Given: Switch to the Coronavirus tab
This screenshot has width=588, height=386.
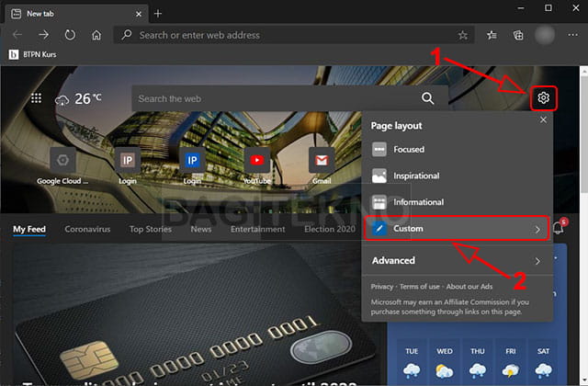Looking at the screenshot, I should coord(87,229).
